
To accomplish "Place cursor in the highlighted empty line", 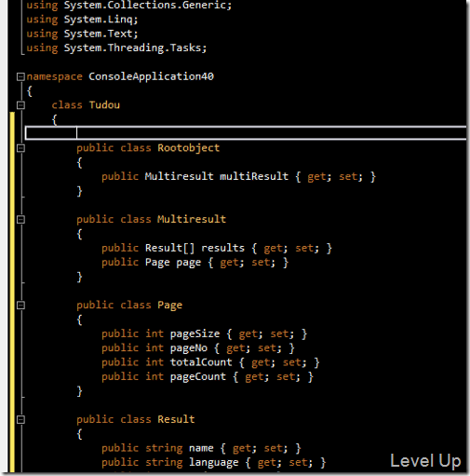I will (x=246, y=133).
